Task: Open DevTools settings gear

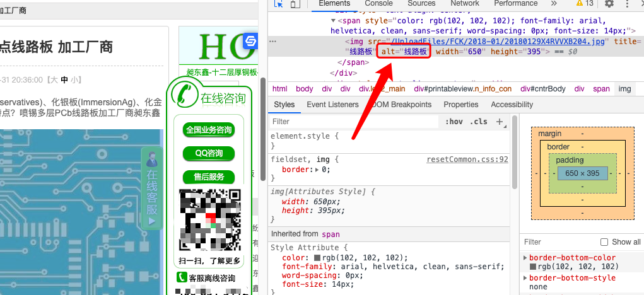Action: point(609,4)
